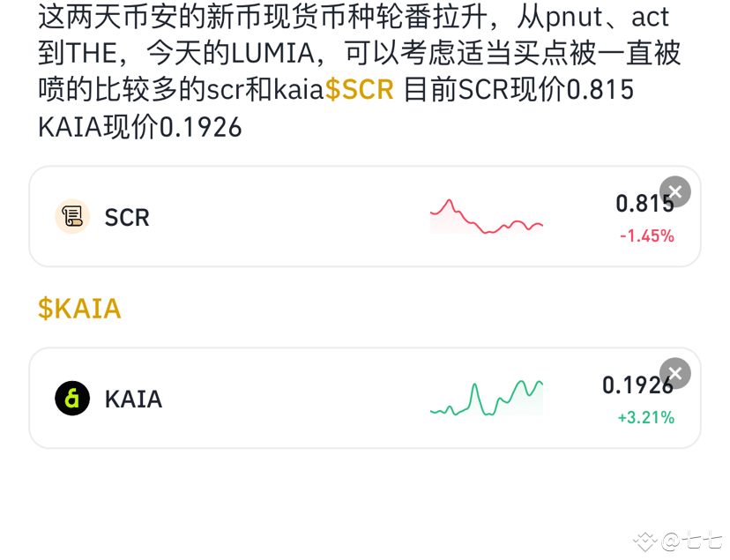The image size is (730, 560).
Task: Click the @七七 author watermark
Action: pos(691,541)
